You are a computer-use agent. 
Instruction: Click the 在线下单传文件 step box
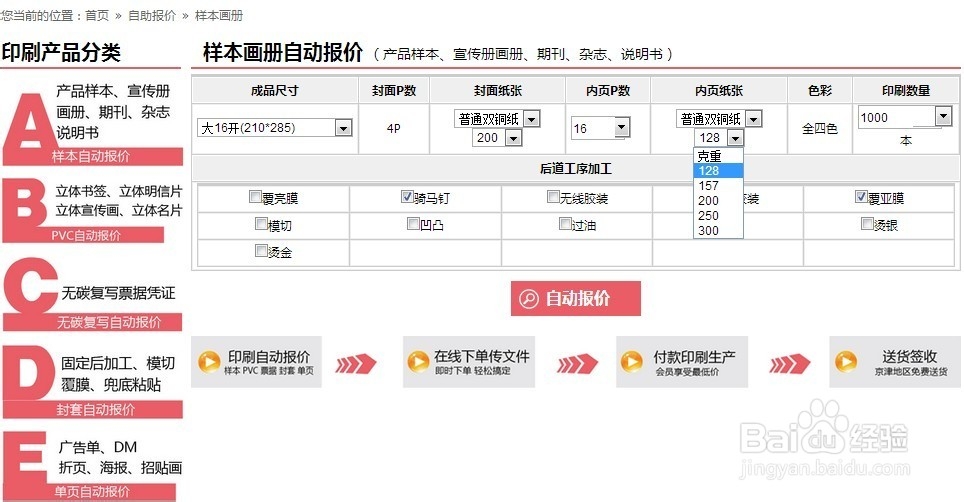(468, 362)
